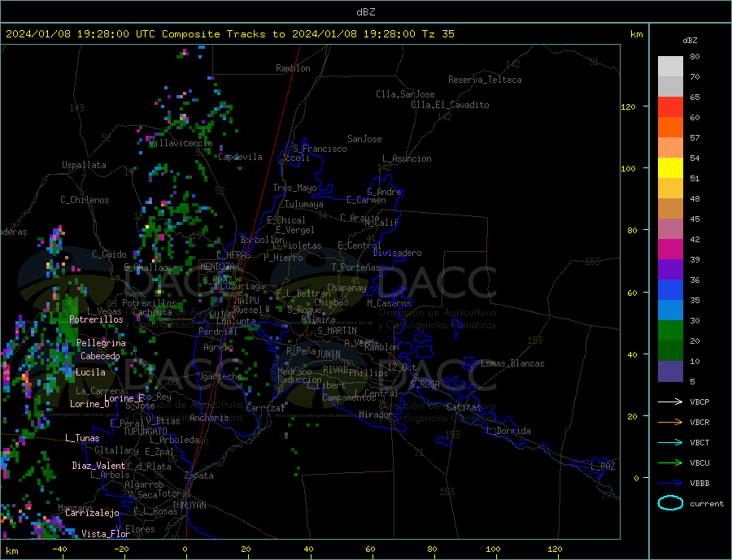Pick the dotted yellow swatch in dBZ scale
The height and width of the screenshot is (560, 732).
pyautogui.click(x=670, y=168)
